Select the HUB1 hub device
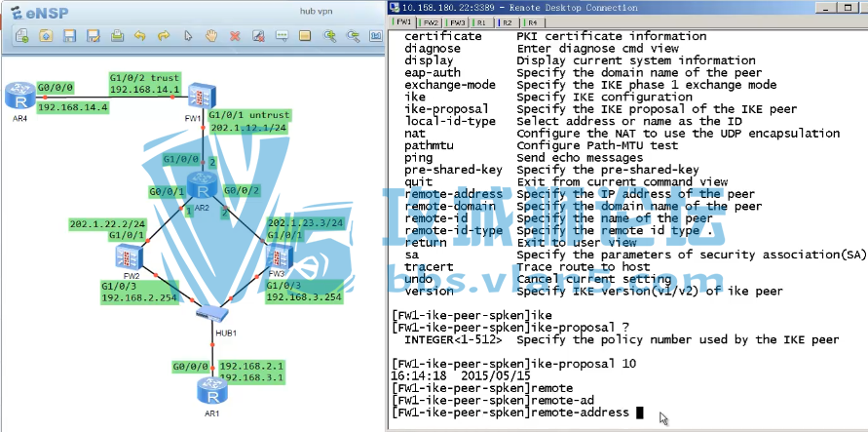The image size is (868, 432). coord(212,315)
